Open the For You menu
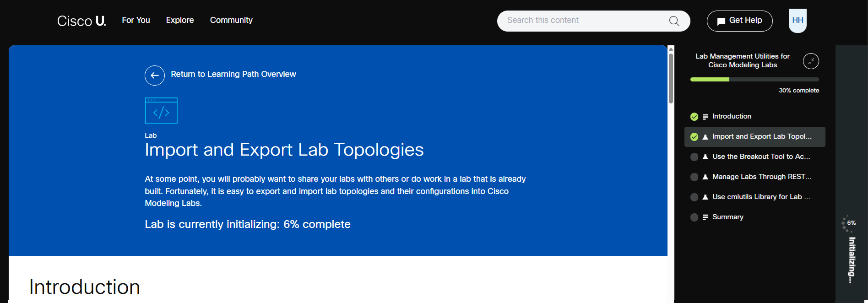Viewport: 868px width, 303px height. (x=136, y=20)
